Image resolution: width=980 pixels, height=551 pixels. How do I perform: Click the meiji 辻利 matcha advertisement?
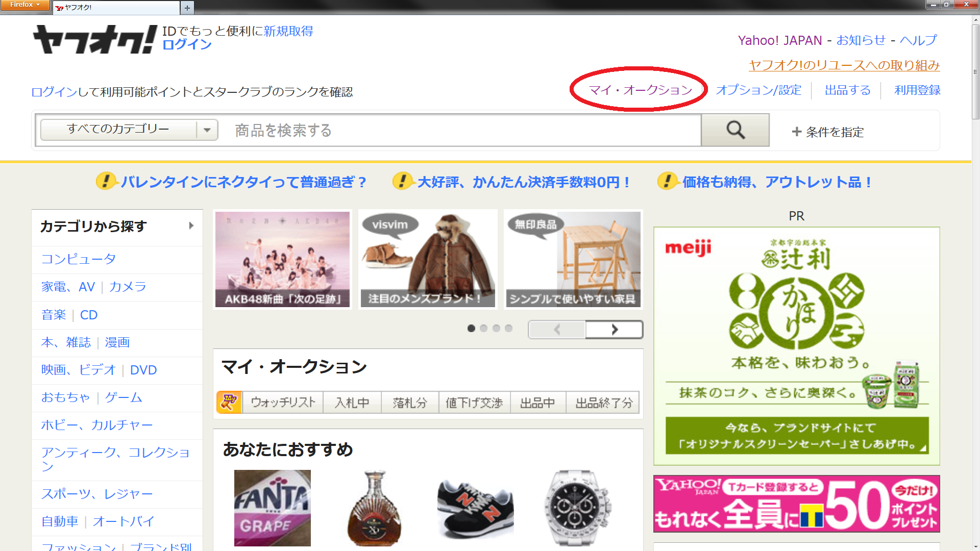point(797,346)
